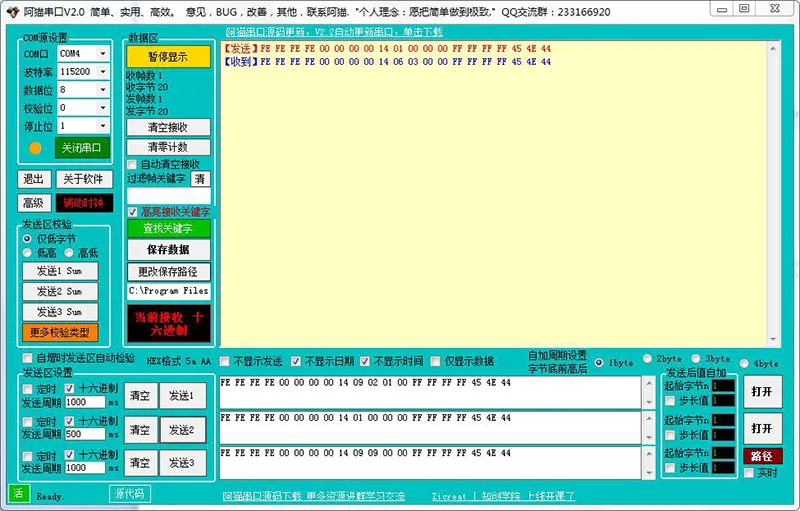Click the send text box containing 14 09 09 00
The width and height of the screenshot is (800, 511).
(431, 463)
